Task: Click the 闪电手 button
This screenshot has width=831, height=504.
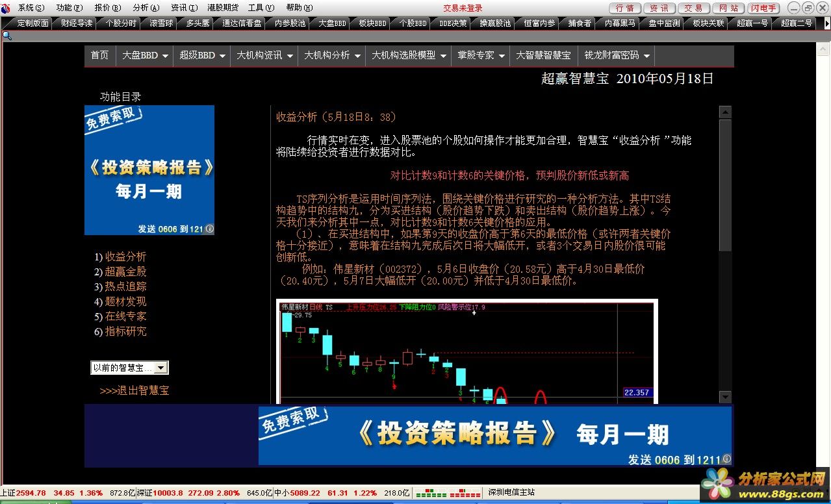Action: 763,8
